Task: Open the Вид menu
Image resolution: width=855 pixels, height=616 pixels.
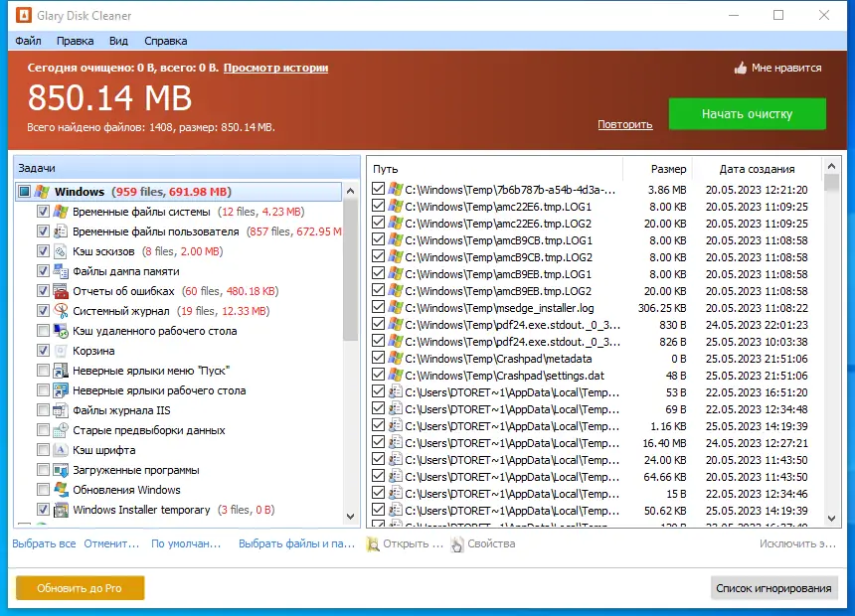Action: pyautogui.click(x=118, y=41)
